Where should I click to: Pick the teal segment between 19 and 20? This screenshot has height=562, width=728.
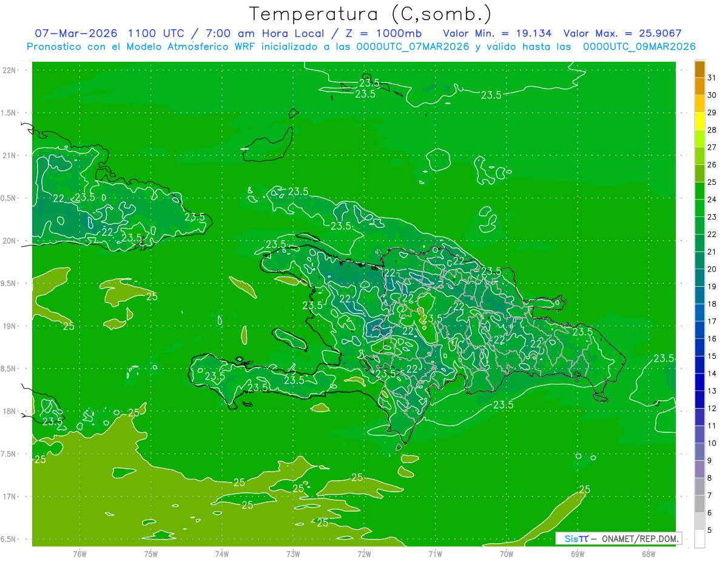(x=699, y=278)
